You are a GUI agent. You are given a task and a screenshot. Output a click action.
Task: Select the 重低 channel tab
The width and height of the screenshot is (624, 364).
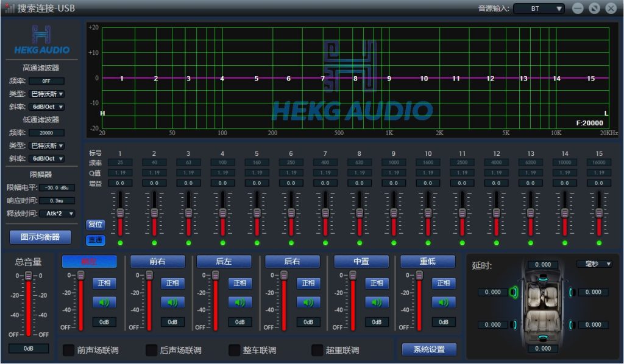(x=428, y=262)
